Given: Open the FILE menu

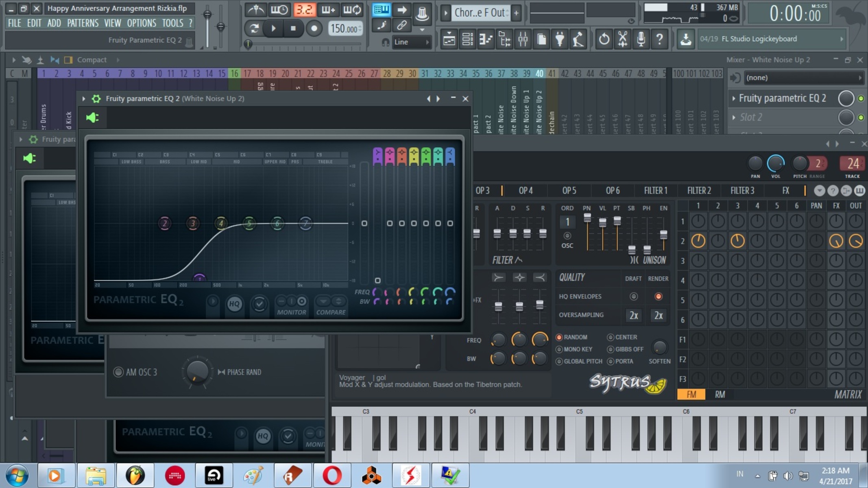Looking at the screenshot, I should click(15, 23).
